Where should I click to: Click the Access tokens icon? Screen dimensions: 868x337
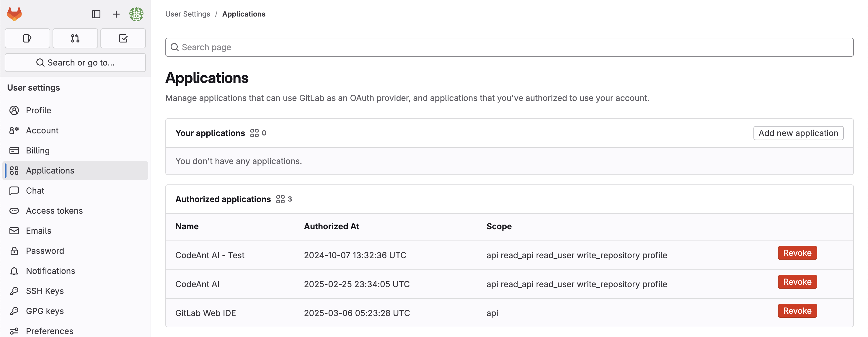tap(14, 211)
